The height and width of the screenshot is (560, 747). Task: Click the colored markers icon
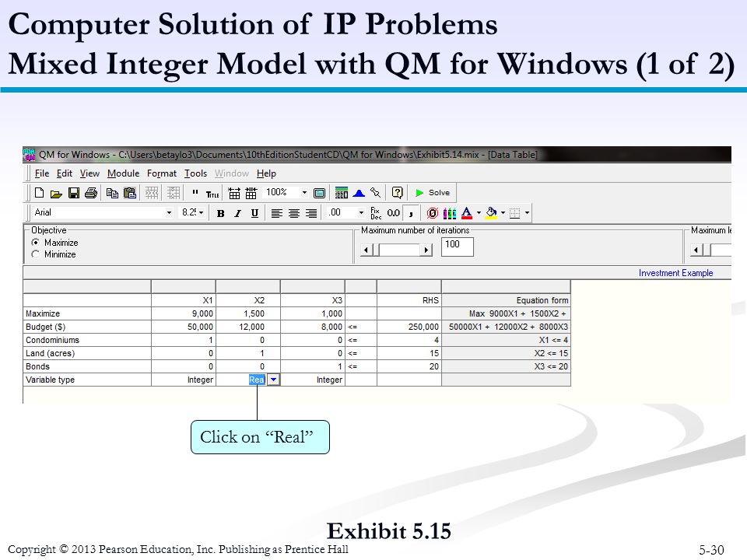point(449,213)
